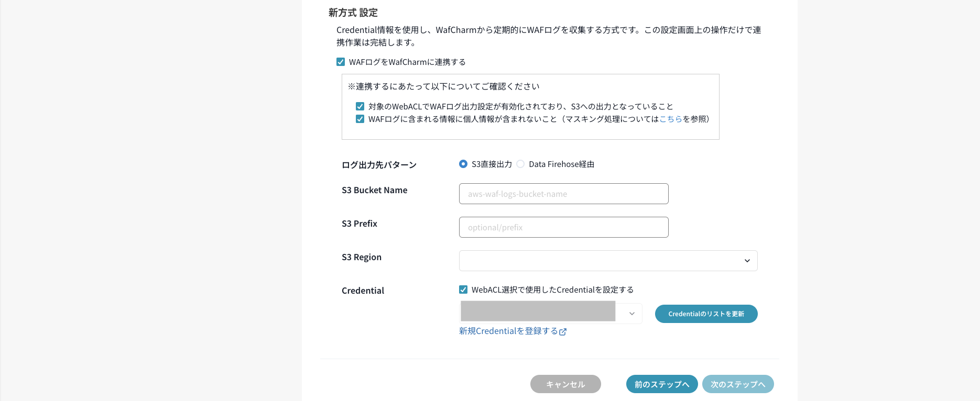Select the S3直接出力 radio option
Screen dimensions: 980x401
pos(463,164)
